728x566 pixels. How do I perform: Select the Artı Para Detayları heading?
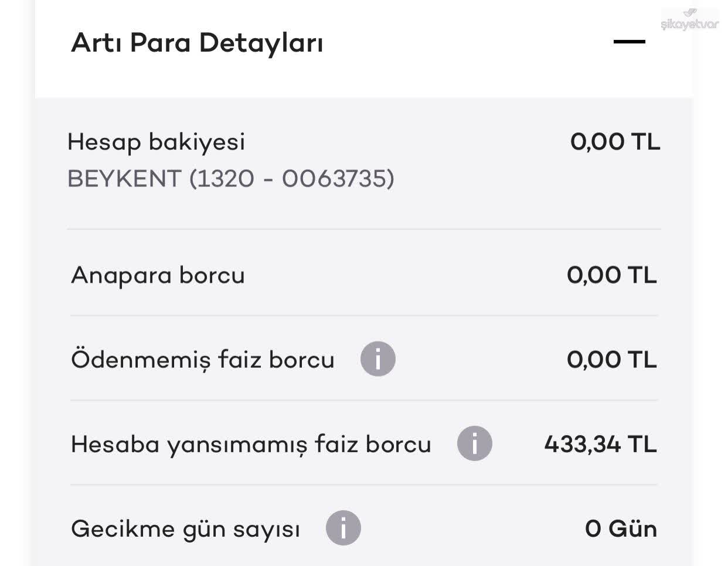(x=197, y=43)
